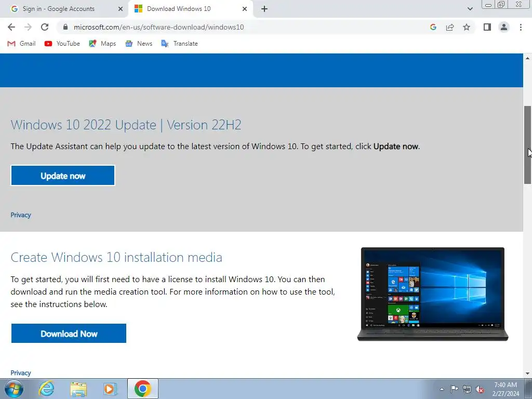The width and height of the screenshot is (532, 399).
Task: Open Privacy link under Update now
Action: tap(21, 215)
